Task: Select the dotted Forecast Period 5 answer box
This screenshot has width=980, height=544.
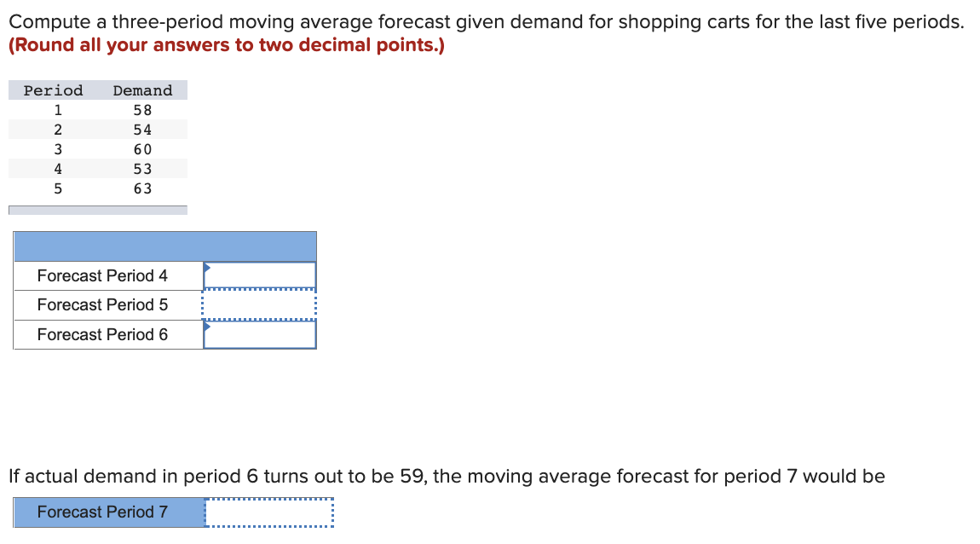Action: click(x=260, y=304)
